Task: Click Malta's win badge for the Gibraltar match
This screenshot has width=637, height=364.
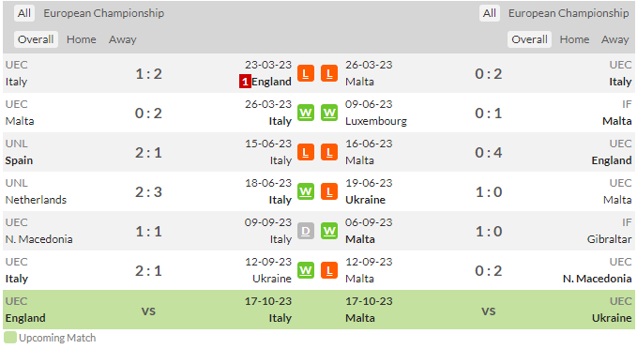Action: tap(329, 231)
